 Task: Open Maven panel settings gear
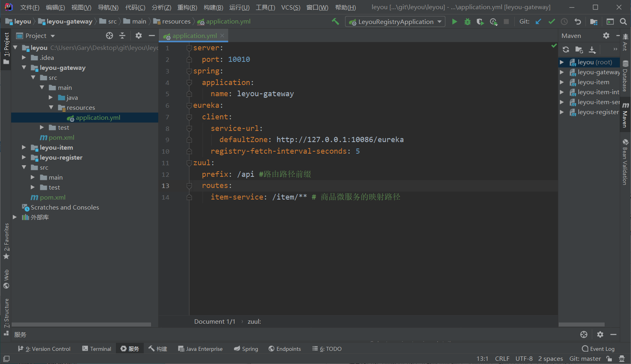click(606, 36)
